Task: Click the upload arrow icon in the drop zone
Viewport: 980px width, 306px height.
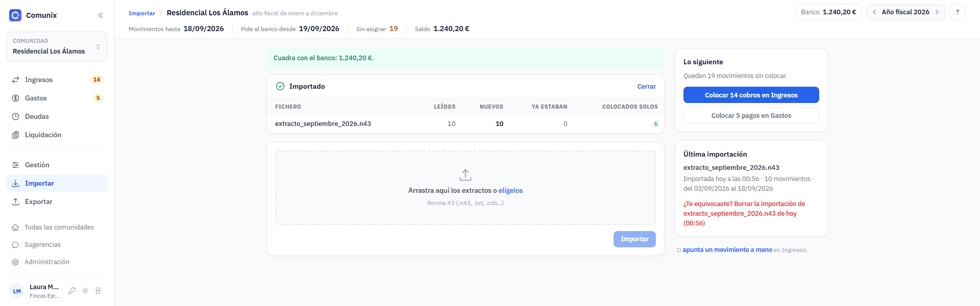Action: pos(465,175)
